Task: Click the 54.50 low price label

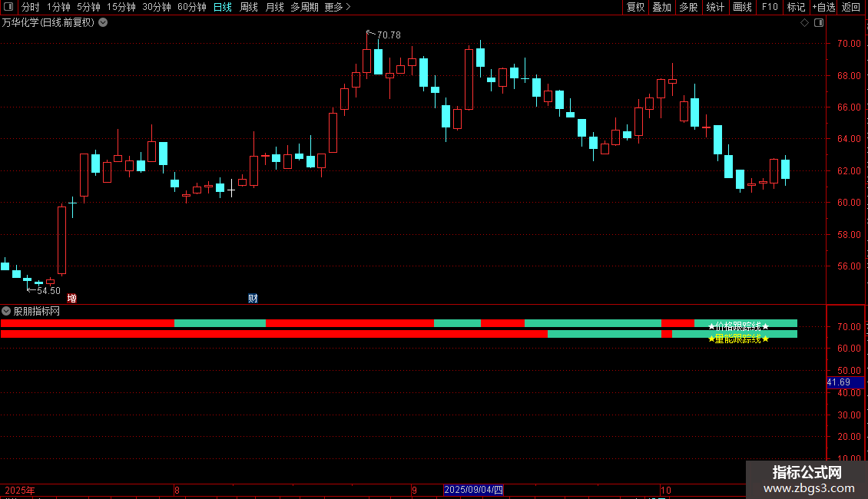Action: pos(48,291)
